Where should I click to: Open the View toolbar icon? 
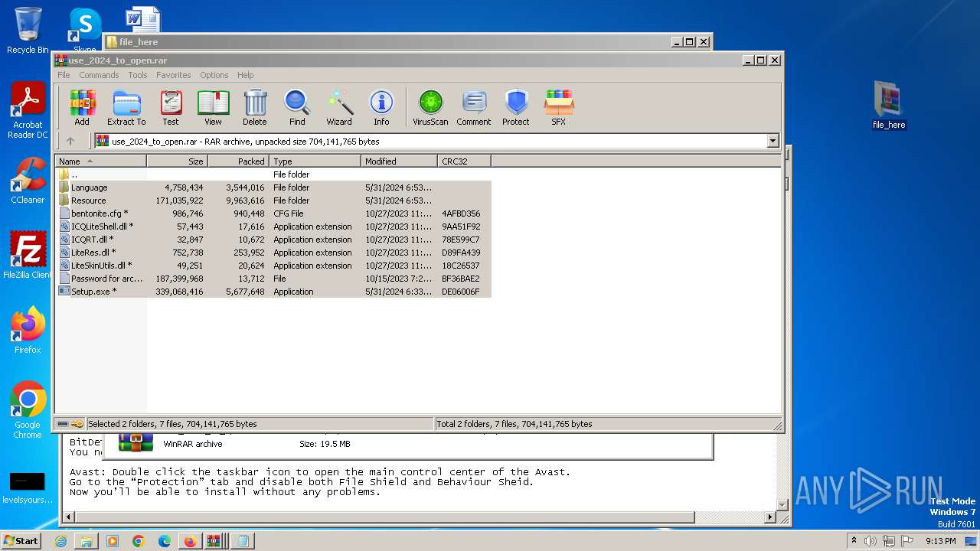pos(213,107)
